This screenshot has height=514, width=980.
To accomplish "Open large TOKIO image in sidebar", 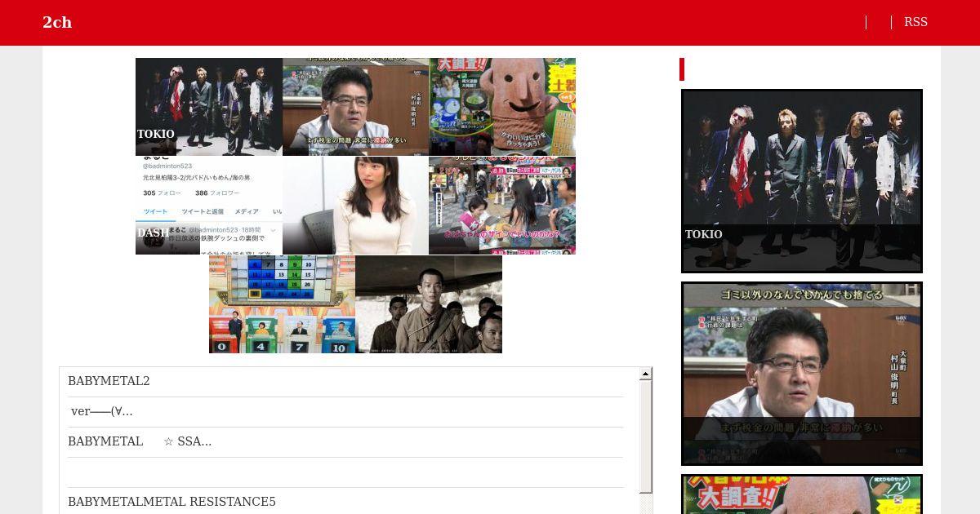I will [x=802, y=181].
